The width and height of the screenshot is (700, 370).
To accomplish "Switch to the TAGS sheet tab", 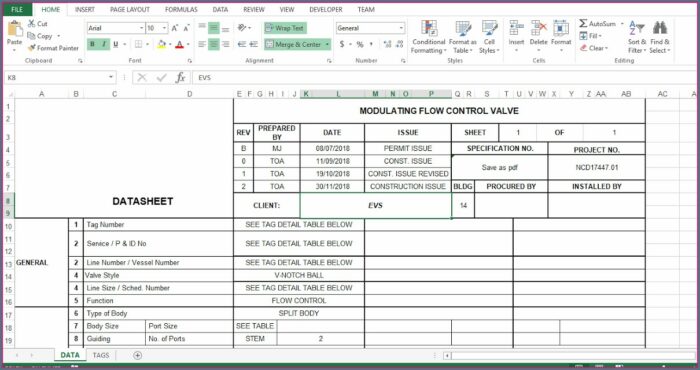I will coord(101,355).
